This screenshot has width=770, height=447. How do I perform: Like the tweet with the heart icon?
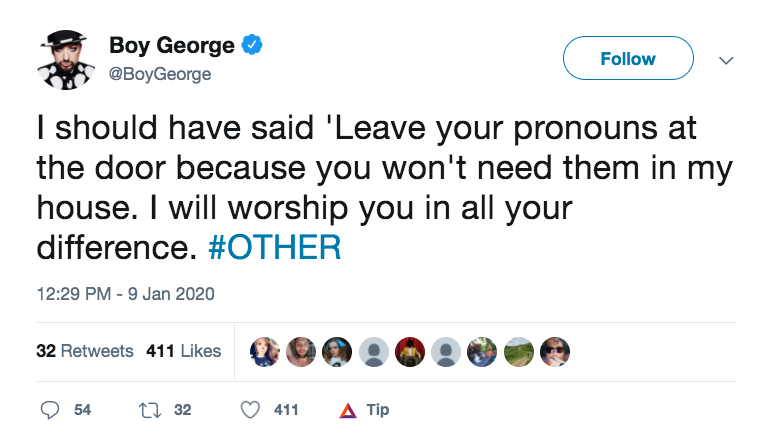[250, 410]
